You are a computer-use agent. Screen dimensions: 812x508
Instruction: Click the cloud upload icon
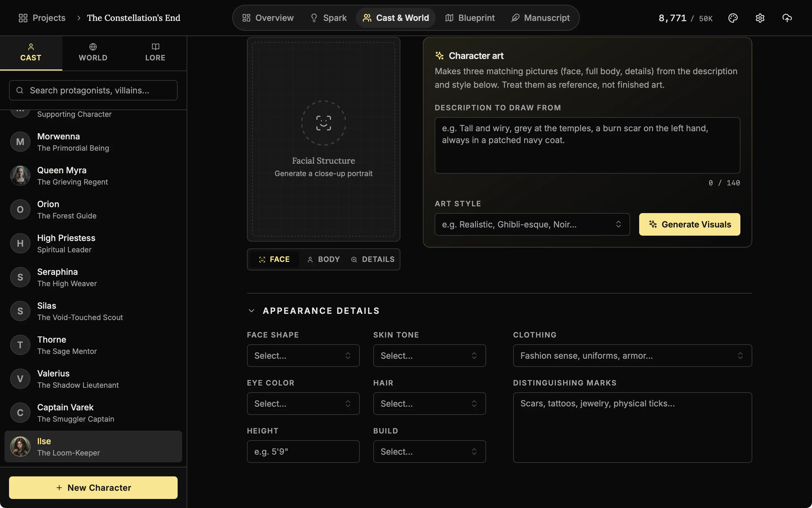pos(787,18)
